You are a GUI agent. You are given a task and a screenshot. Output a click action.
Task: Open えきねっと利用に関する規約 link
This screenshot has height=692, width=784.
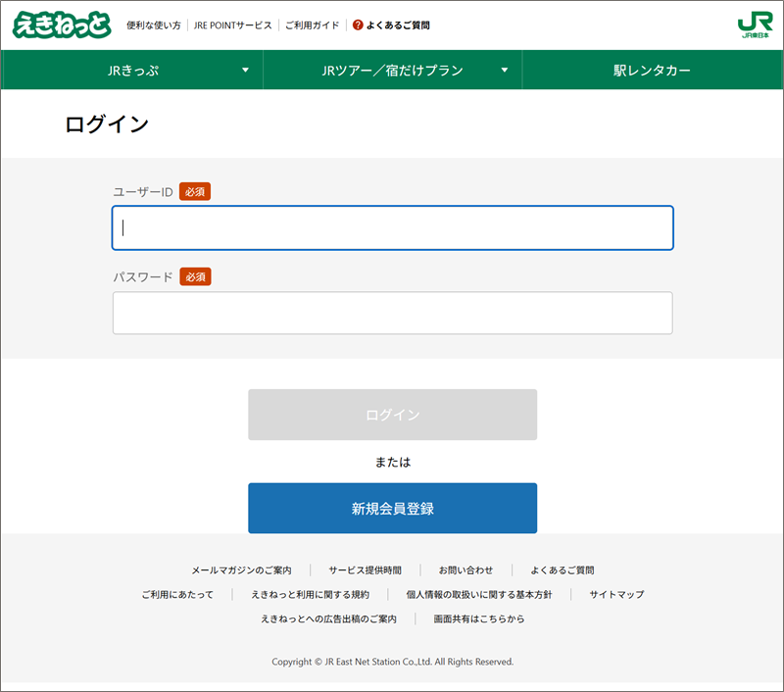click(310, 594)
